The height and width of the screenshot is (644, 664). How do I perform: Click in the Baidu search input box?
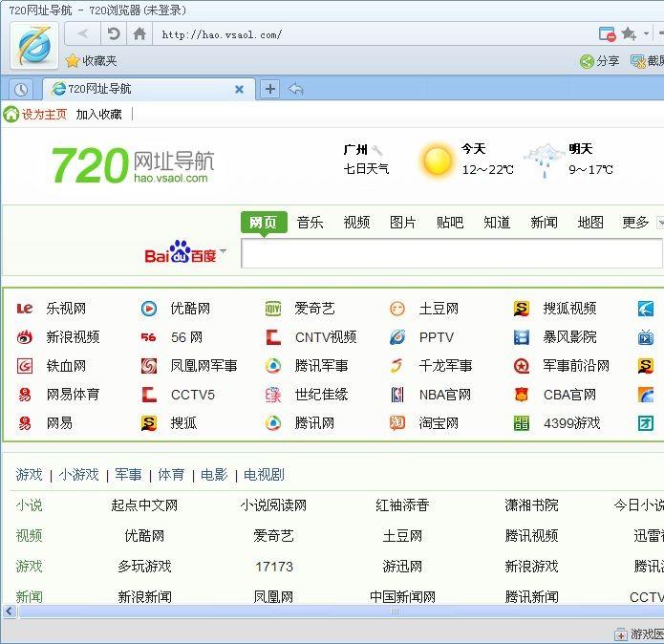point(451,254)
